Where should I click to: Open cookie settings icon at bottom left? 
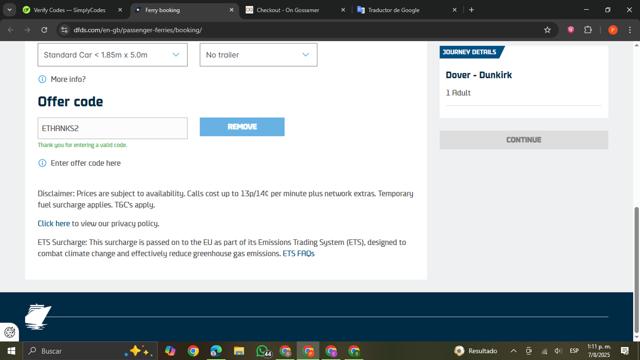coord(9,332)
